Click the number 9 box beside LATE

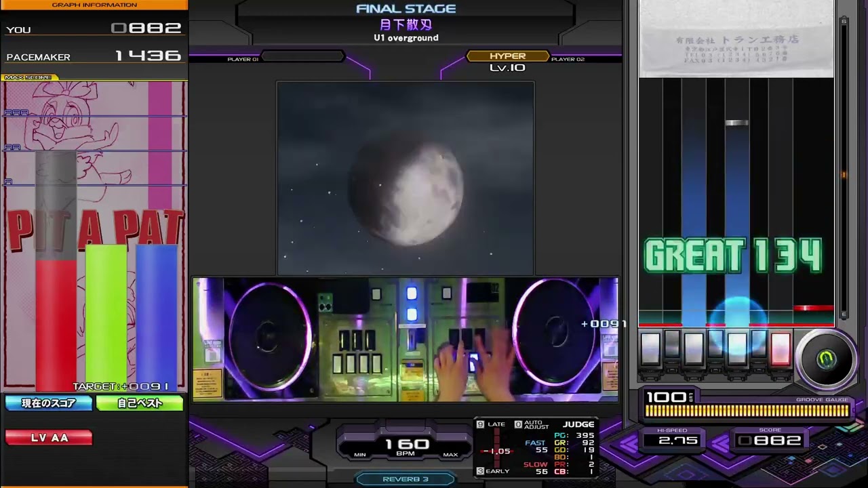[x=480, y=424]
